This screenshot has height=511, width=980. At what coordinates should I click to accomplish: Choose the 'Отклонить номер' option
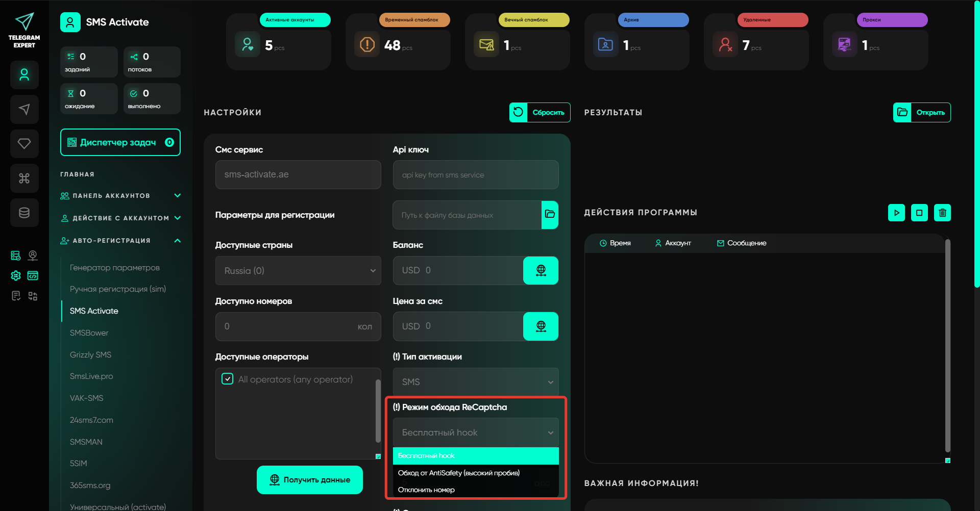426,490
